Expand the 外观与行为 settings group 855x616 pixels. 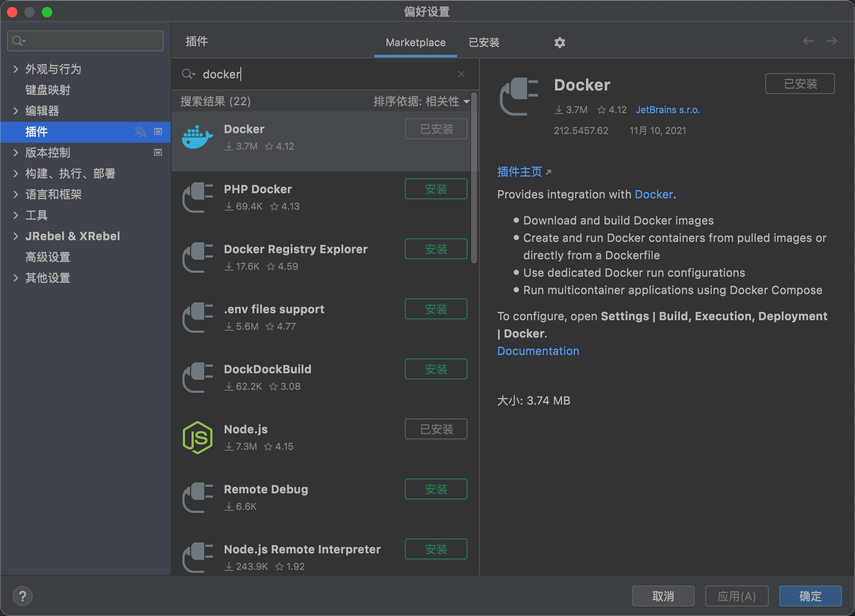[16, 69]
